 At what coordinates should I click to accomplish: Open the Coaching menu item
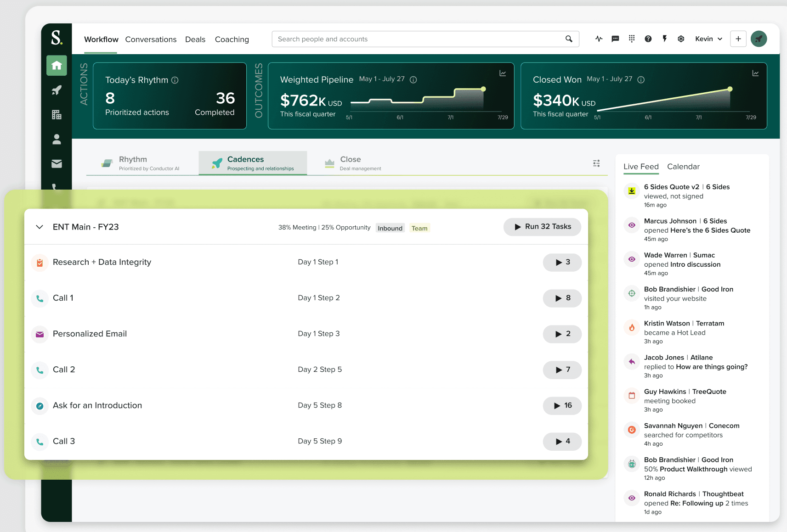click(232, 39)
